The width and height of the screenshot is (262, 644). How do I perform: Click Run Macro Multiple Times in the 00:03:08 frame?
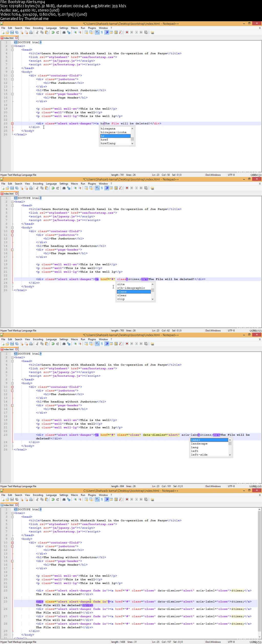click(x=141, y=344)
